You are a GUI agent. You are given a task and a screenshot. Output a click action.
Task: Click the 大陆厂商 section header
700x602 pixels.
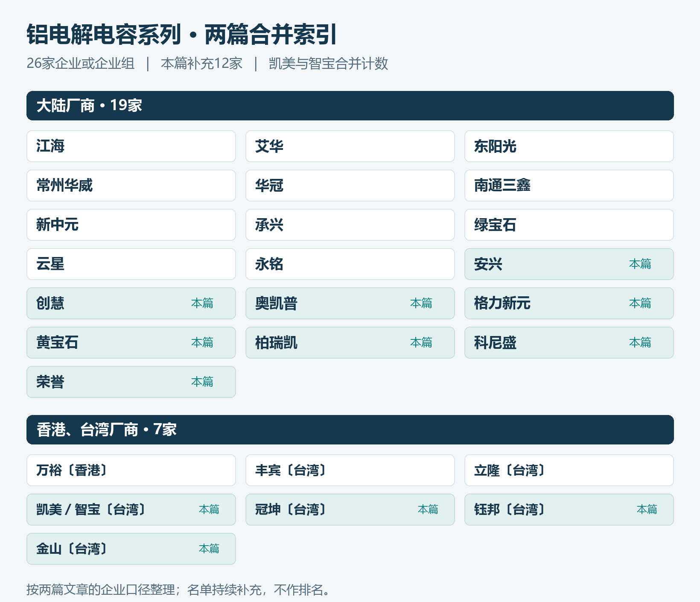(350, 105)
